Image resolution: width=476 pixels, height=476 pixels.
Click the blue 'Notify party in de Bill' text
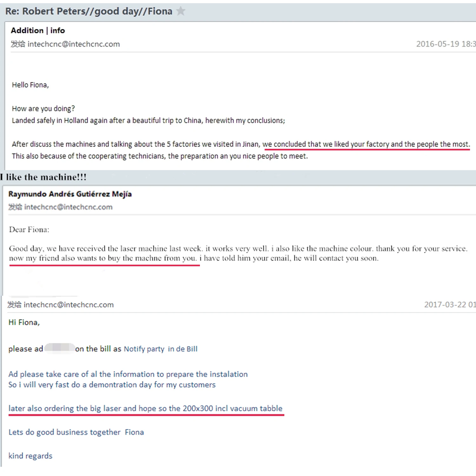[x=160, y=349]
